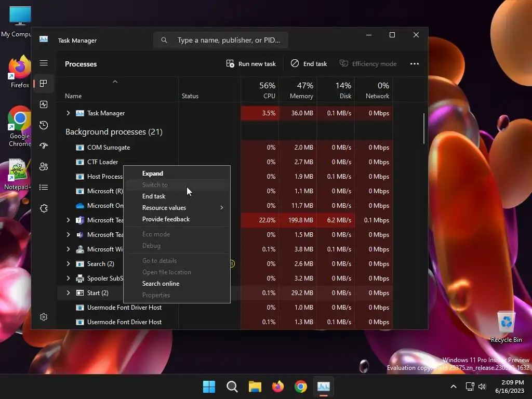Open Firefox desktop shortcut
Viewport: 532px width, 399px height.
[x=19, y=71]
